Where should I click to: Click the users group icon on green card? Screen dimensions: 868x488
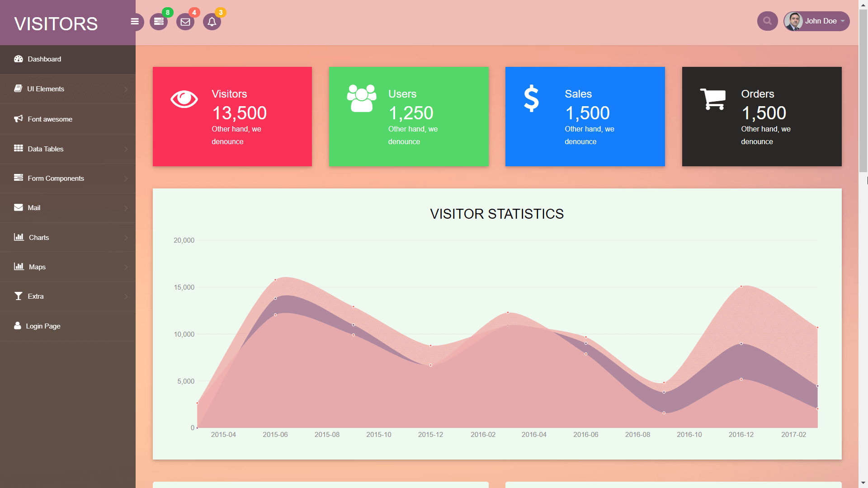click(362, 96)
